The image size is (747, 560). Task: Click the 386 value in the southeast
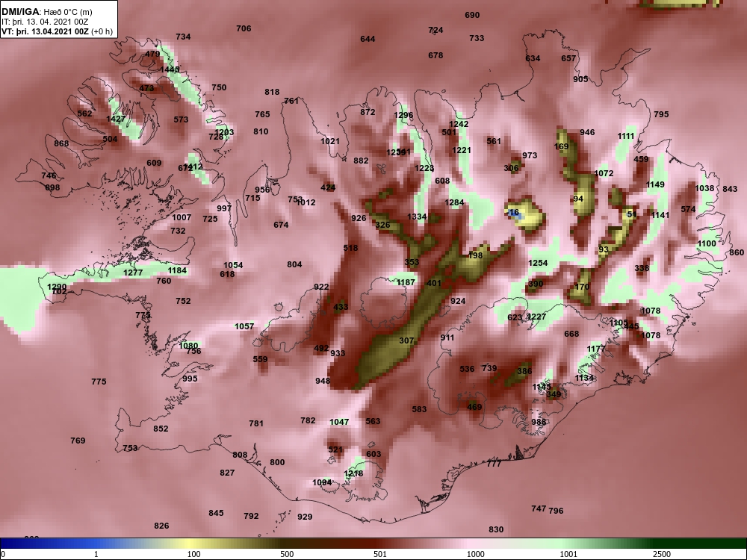coord(524,371)
